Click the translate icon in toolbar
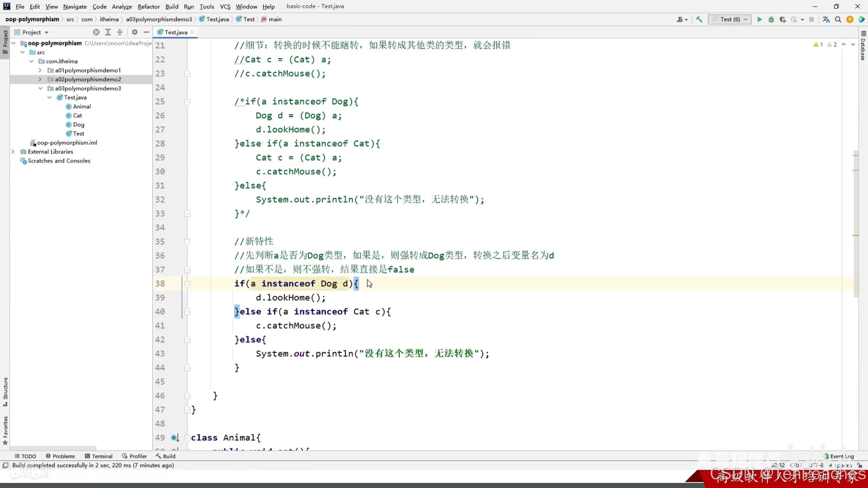The image size is (868, 488). pos(826,19)
